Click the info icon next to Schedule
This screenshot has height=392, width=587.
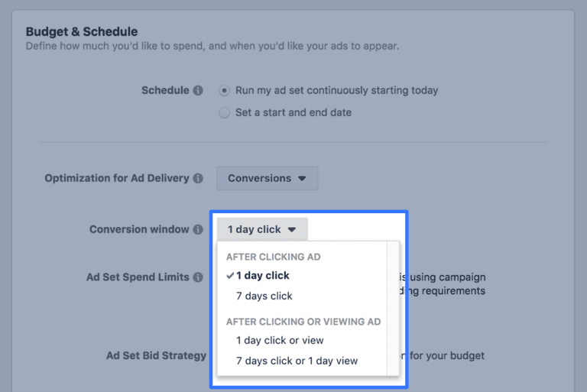(x=198, y=91)
